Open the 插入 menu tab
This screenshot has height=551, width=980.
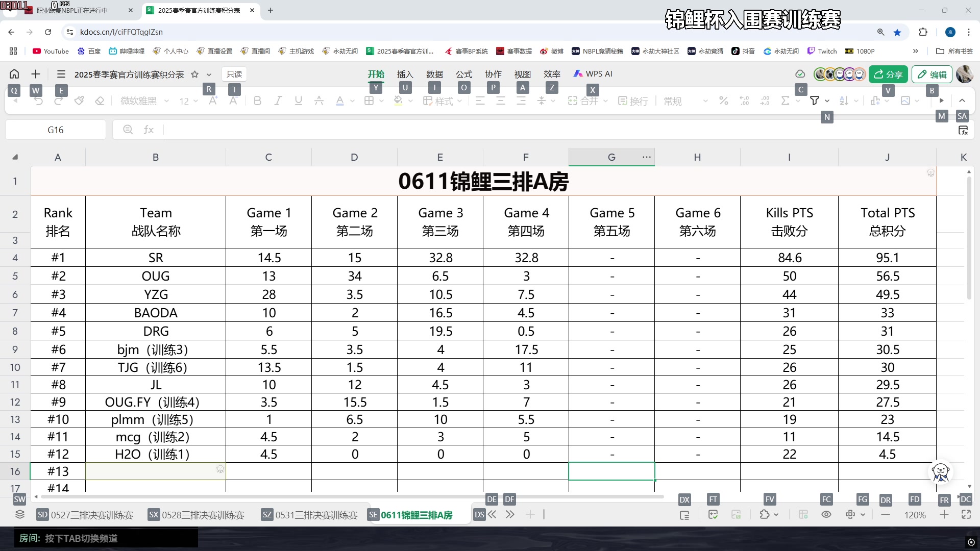pos(405,74)
